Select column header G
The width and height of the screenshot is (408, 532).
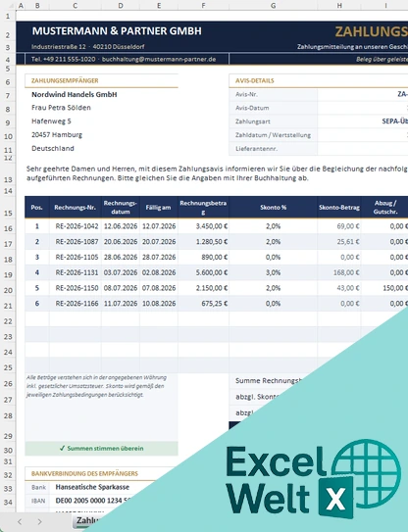[x=273, y=6]
